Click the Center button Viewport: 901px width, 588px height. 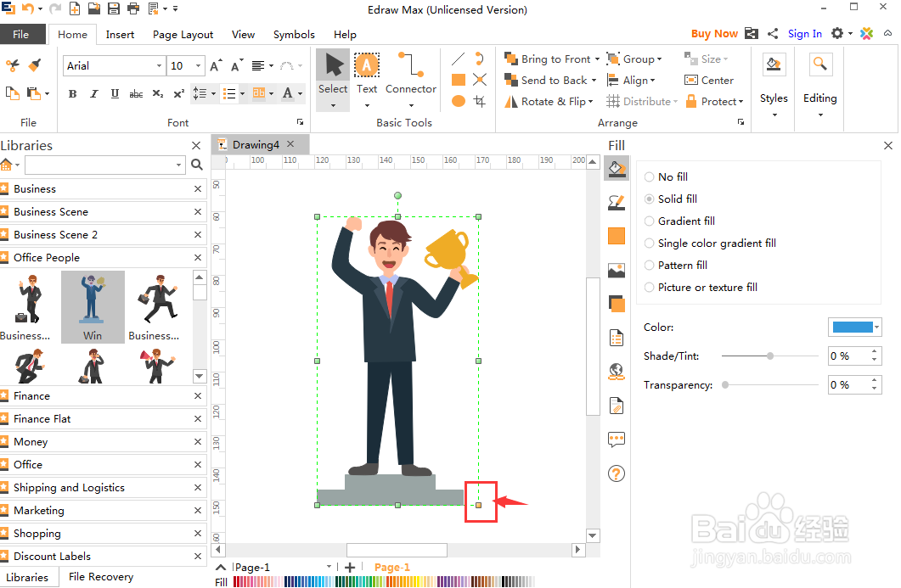pos(709,81)
